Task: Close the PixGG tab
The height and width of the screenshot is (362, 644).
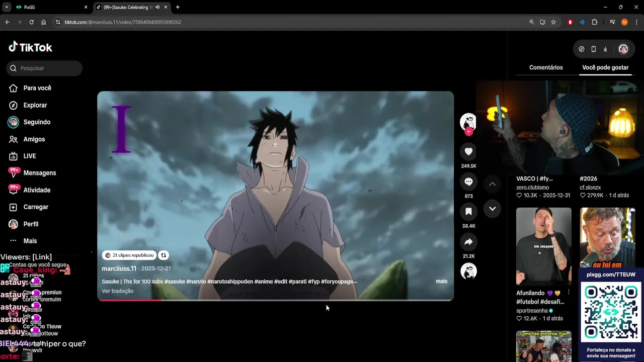Action: point(86,7)
